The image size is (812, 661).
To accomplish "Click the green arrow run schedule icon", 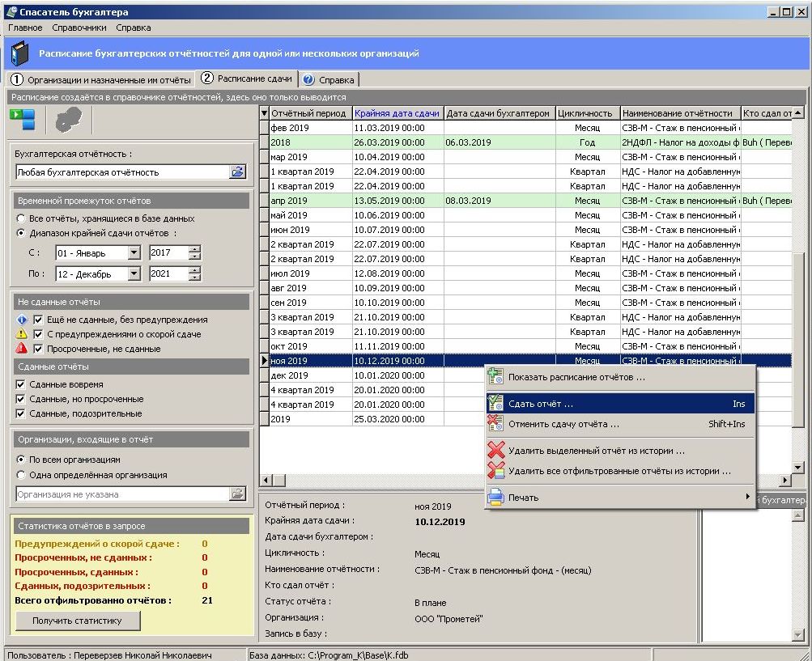I will click(x=22, y=120).
